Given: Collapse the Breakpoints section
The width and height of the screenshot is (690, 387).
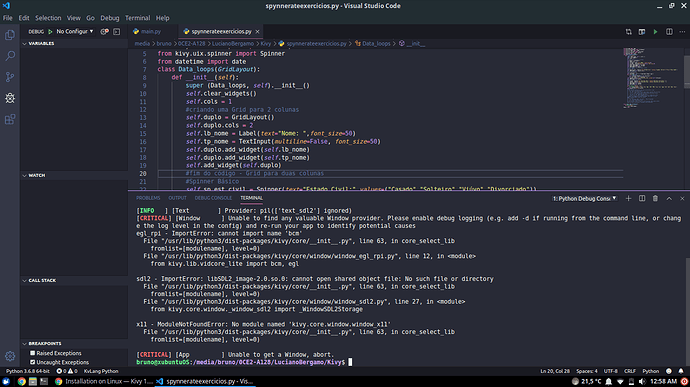Looking at the screenshot, I should [x=74, y=343].
